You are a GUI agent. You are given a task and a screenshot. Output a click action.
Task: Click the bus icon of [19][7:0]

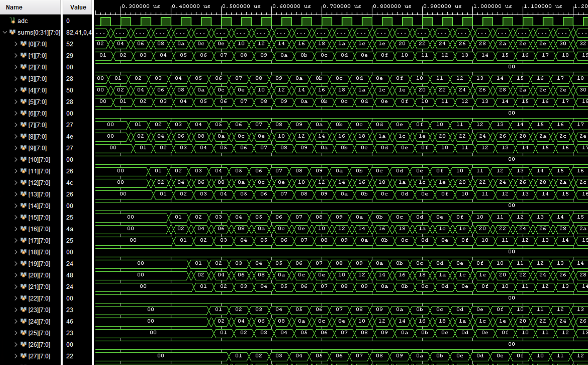click(x=23, y=264)
